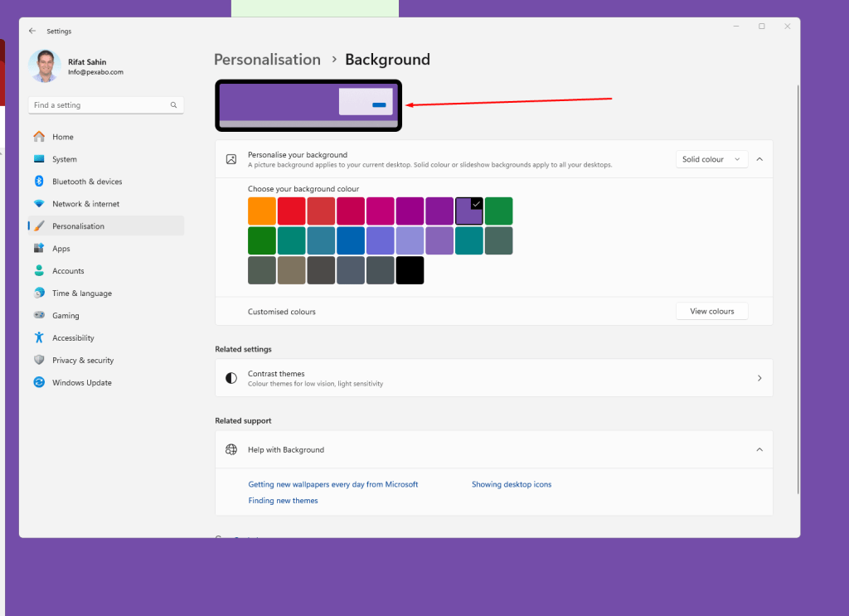Maximize the Settings window
This screenshot has width=849, height=616.
(x=762, y=26)
